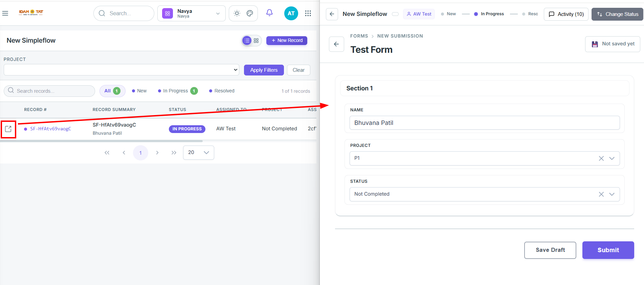Click the Status column header

point(177,110)
